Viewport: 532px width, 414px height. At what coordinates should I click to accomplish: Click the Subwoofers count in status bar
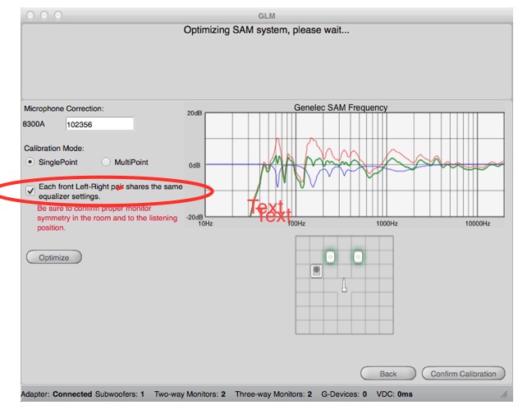point(119,395)
